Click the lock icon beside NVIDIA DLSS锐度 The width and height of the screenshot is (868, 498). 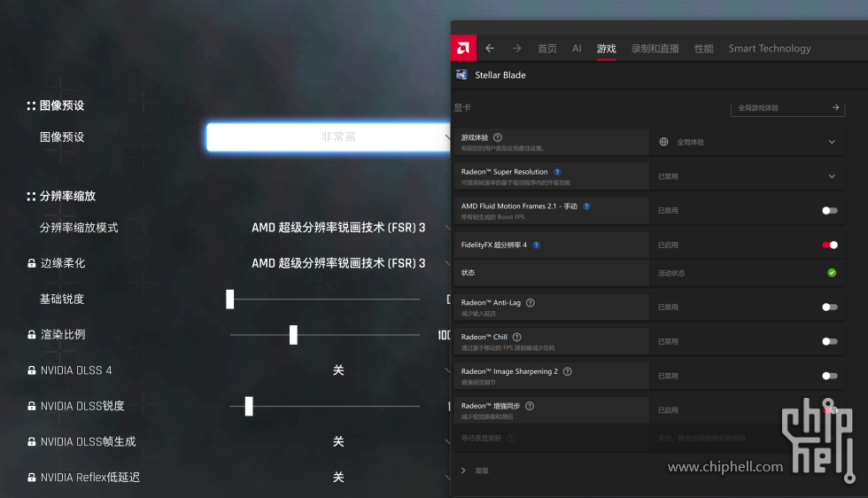32,406
